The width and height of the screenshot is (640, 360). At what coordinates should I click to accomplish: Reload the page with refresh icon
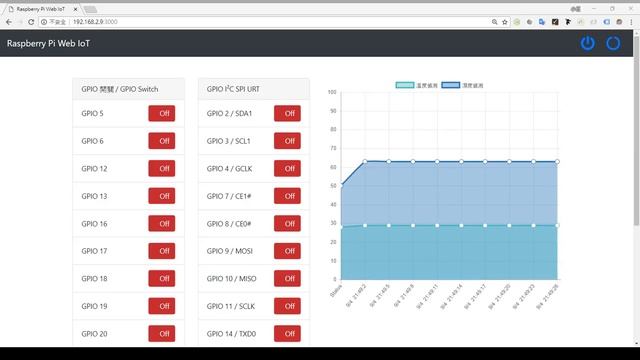pyautogui.click(x=31, y=22)
